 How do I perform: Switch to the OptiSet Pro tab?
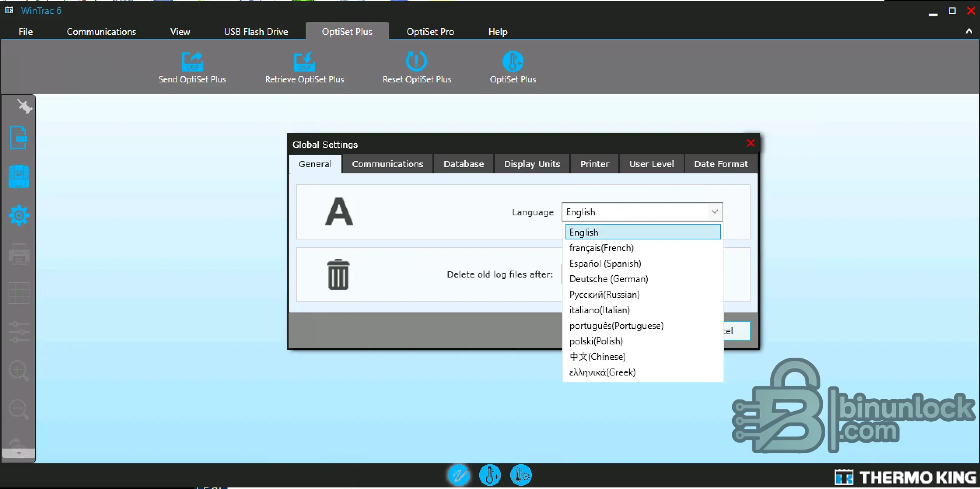(430, 31)
